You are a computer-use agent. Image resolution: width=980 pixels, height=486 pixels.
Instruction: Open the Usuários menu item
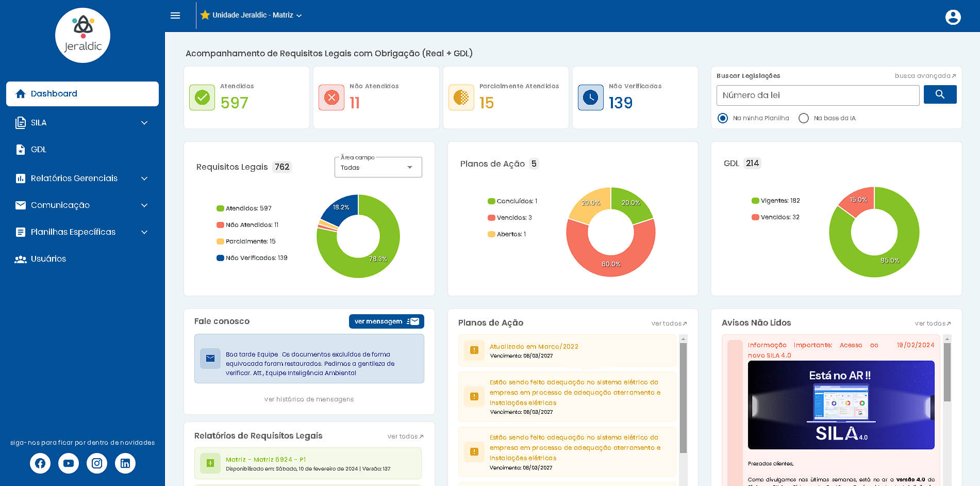(x=82, y=259)
